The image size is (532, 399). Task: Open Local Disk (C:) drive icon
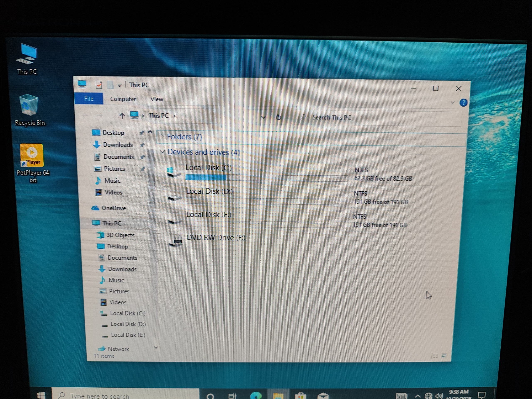point(174,173)
